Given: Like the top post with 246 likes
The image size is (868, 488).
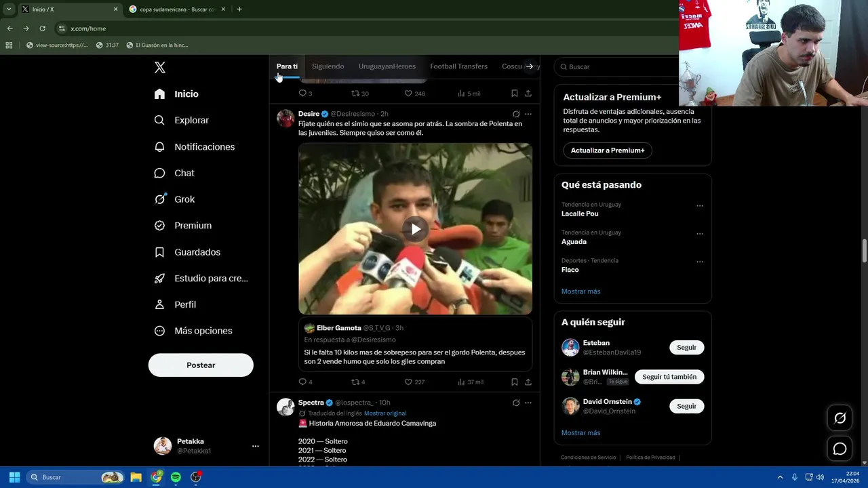Looking at the screenshot, I should click(x=414, y=94).
